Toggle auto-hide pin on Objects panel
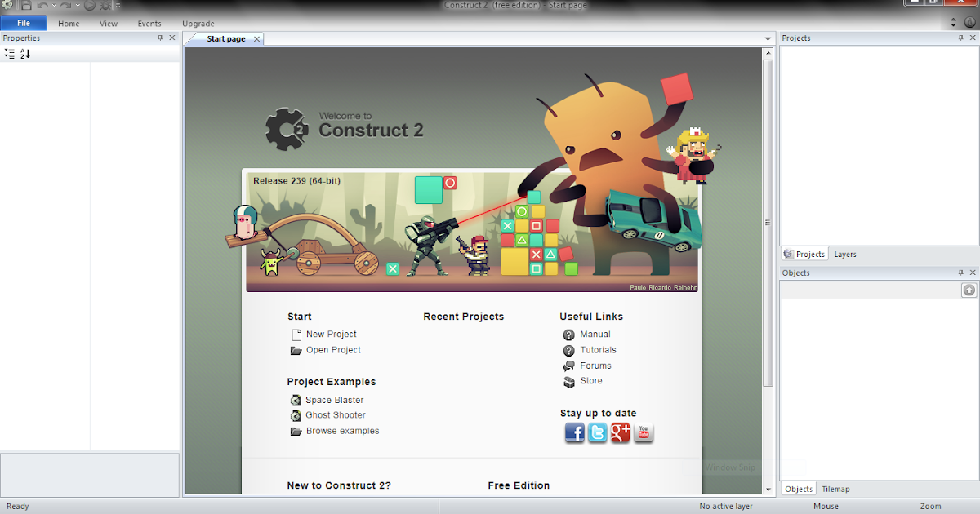The width and height of the screenshot is (980, 514). tap(961, 272)
